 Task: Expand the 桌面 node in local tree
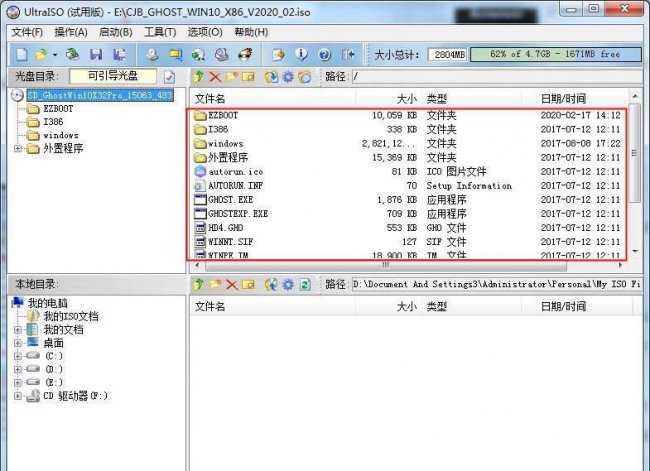(x=18, y=343)
